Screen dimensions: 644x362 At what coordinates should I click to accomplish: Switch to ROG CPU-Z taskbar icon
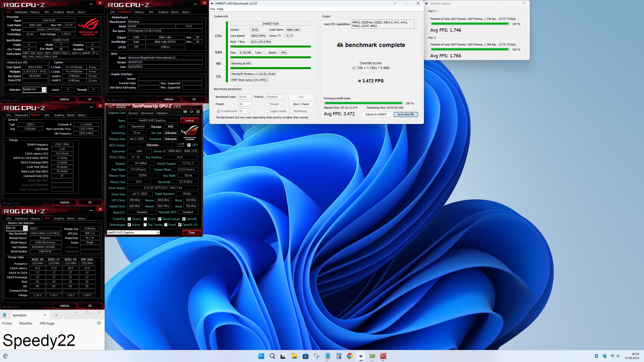[383, 356]
